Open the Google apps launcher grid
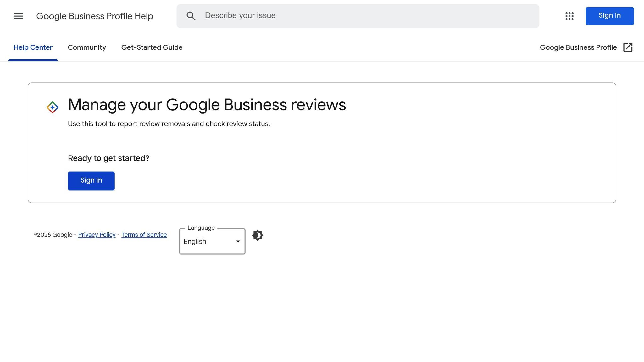644x362 pixels. tap(569, 16)
